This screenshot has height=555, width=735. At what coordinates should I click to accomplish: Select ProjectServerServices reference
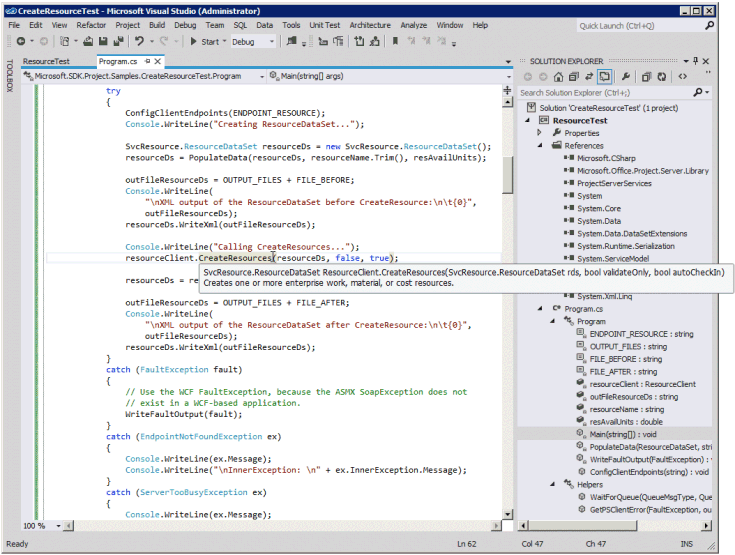click(614, 183)
